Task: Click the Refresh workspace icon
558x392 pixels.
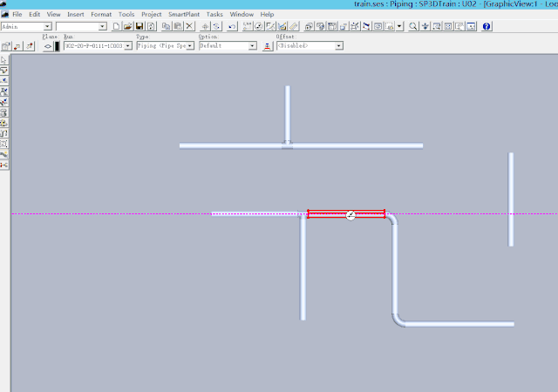Action: 151,26
